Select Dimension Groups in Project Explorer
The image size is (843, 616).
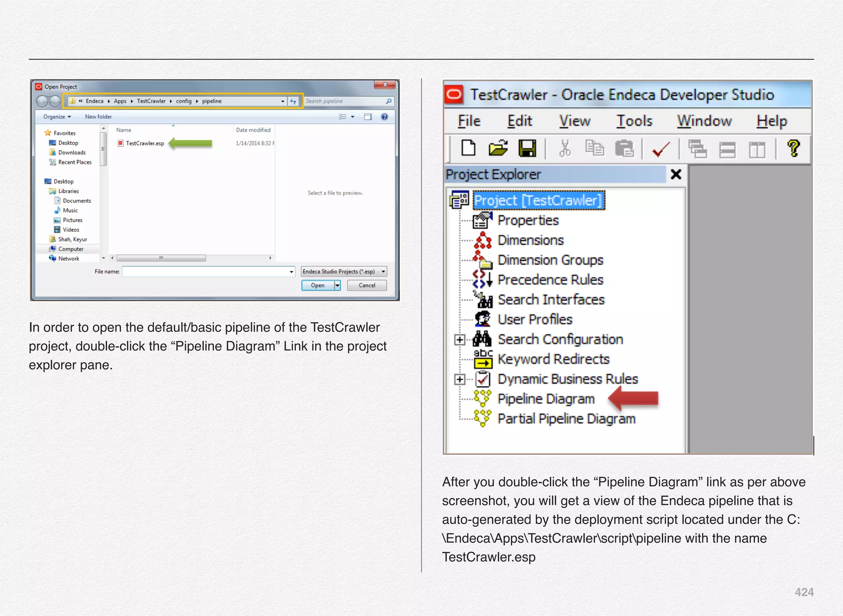550,260
